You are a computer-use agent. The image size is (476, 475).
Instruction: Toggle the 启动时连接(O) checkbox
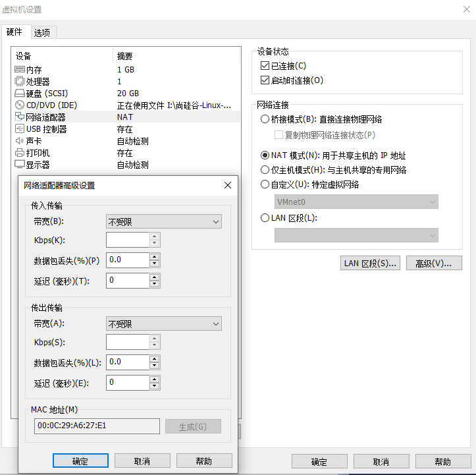click(x=265, y=80)
